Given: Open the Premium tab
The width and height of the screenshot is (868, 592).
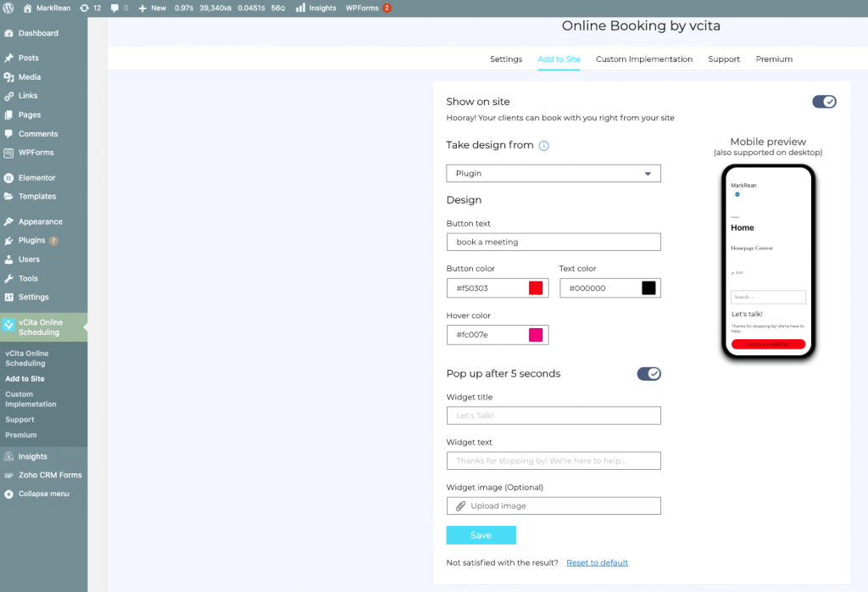Looking at the screenshot, I should tap(774, 59).
